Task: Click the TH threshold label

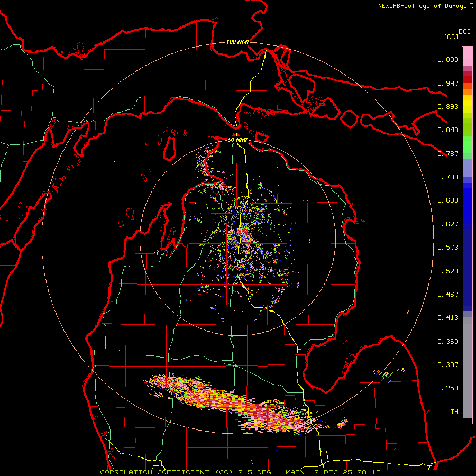Action: (454, 412)
